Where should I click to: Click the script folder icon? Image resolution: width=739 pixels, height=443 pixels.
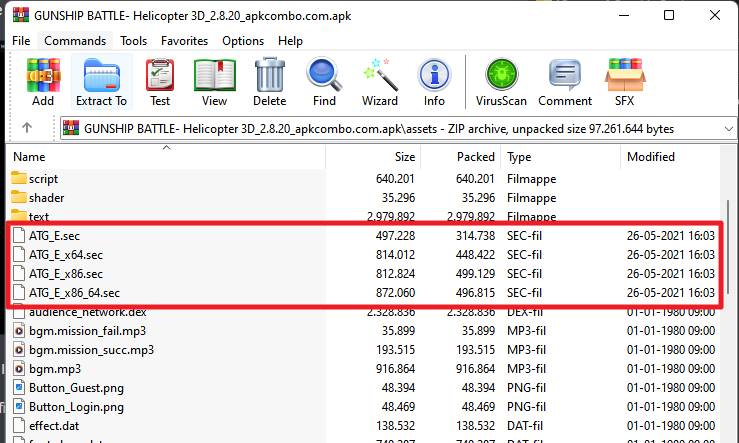(19, 178)
